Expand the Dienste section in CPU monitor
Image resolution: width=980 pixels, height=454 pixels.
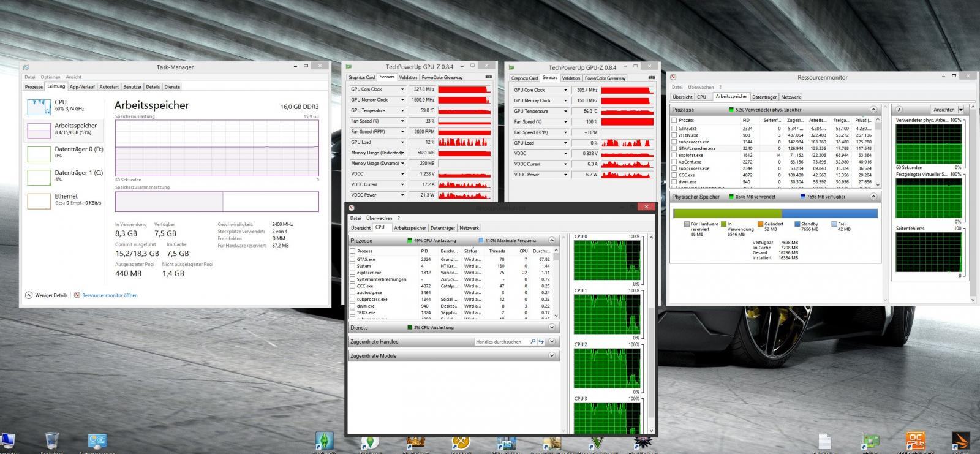tap(551, 327)
